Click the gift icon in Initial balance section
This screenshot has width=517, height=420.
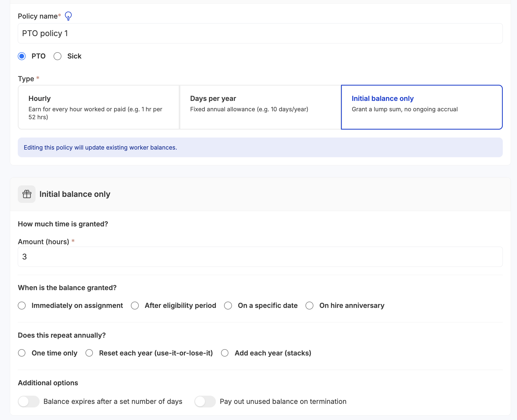[x=27, y=194]
